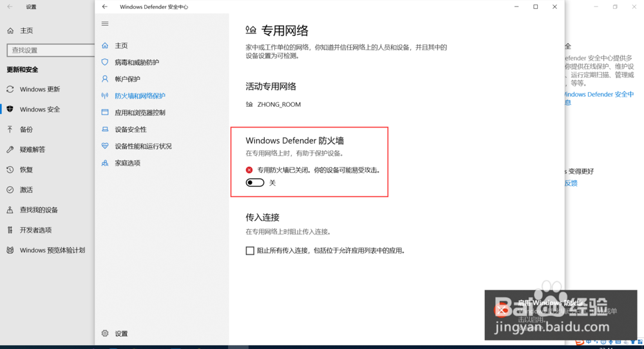Open 设置 at bottom of Defender sidebar

(x=121, y=334)
